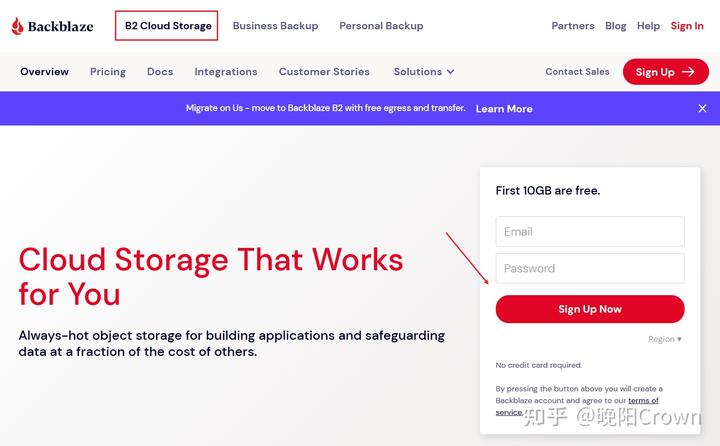Expand the Solutions dropdown menu
This screenshot has width=720, height=446.
(424, 72)
